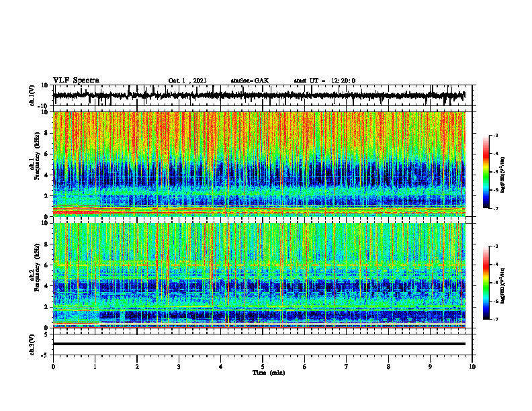Click the time axis tick label '3'
This screenshot has width=532, height=411.
179,367
